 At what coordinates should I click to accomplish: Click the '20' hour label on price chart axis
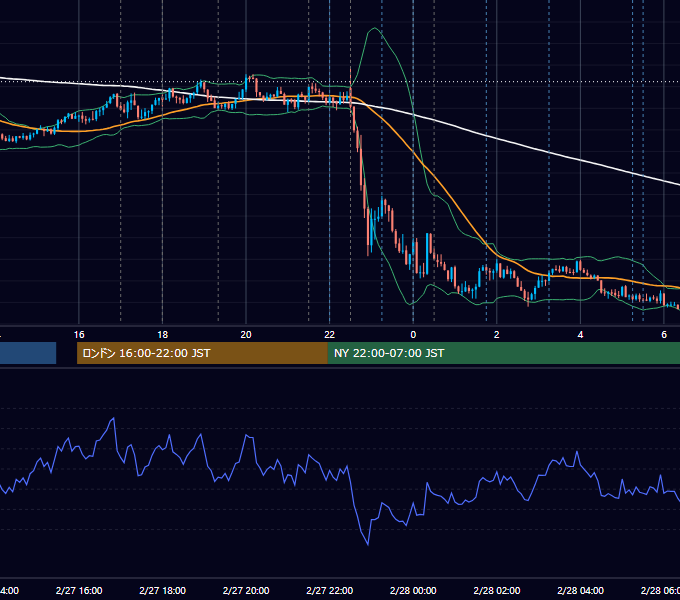246,335
